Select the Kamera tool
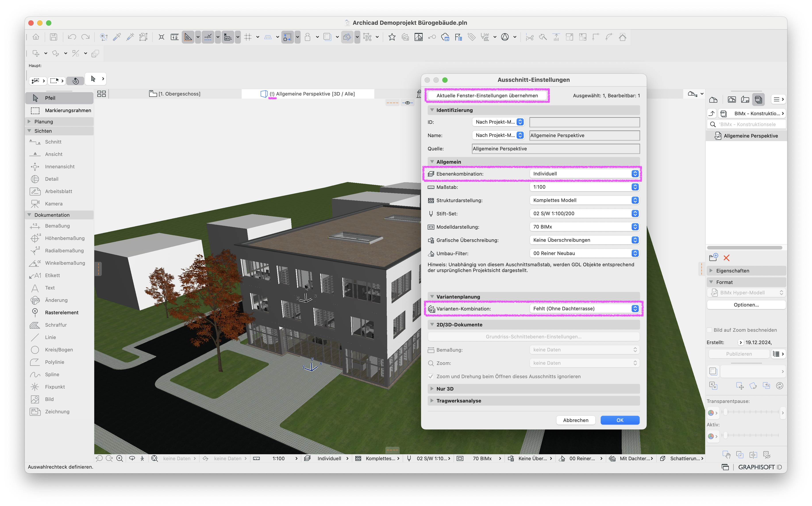Image resolution: width=812 pixels, height=506 pixels. point(60,204)
